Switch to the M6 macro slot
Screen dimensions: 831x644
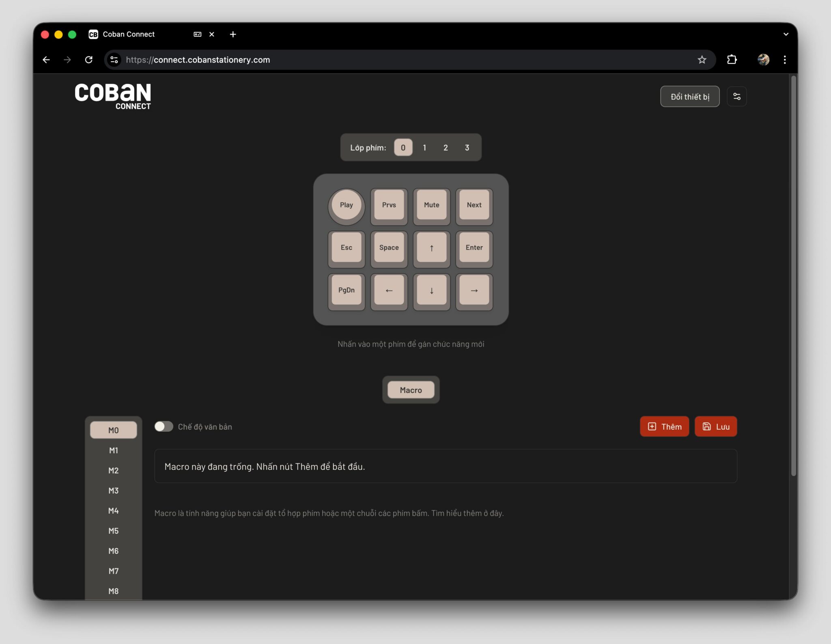[113, 551]
